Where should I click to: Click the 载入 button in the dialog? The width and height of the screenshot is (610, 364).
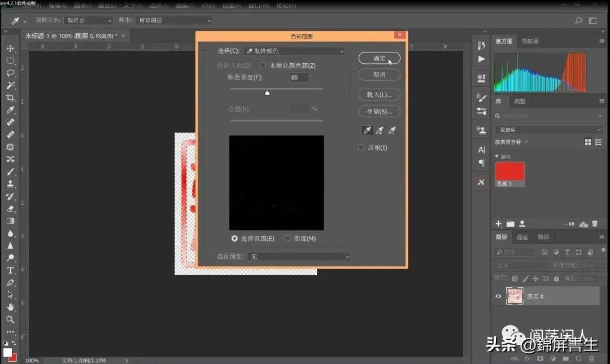(379, 94)
